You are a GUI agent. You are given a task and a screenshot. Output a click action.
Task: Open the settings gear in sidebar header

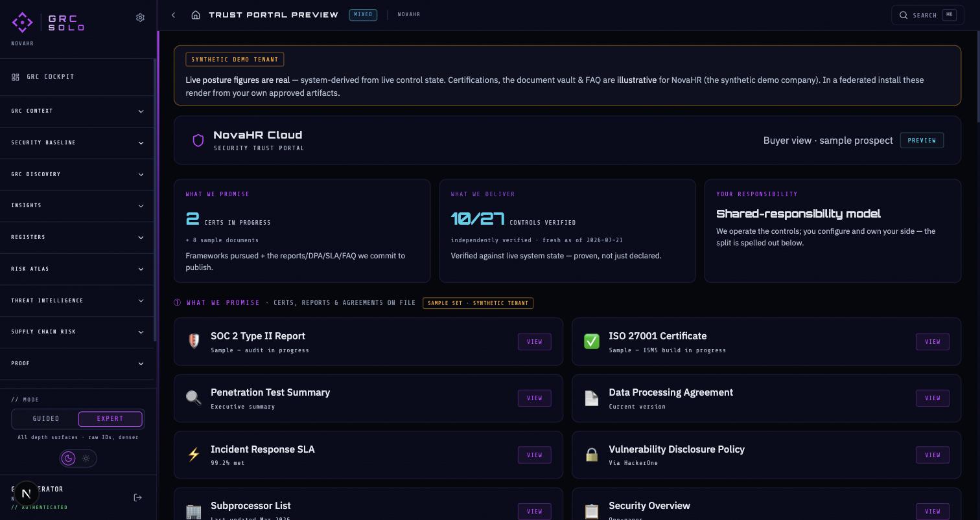click(140, 17)
